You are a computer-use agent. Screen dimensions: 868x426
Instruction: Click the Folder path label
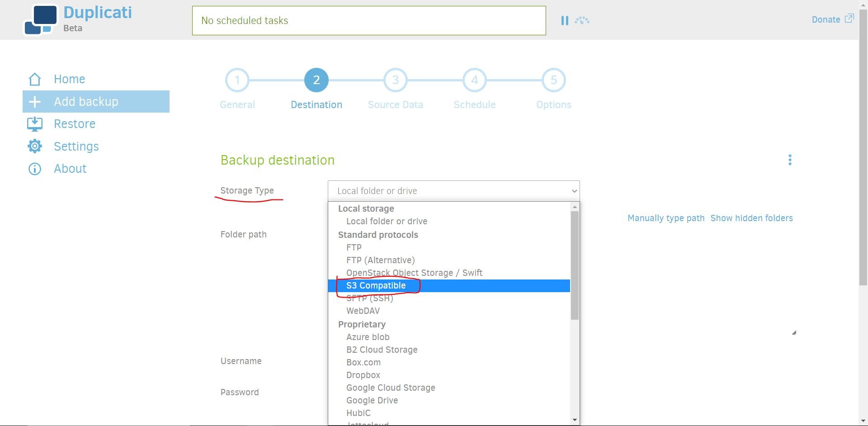(244, 234)
